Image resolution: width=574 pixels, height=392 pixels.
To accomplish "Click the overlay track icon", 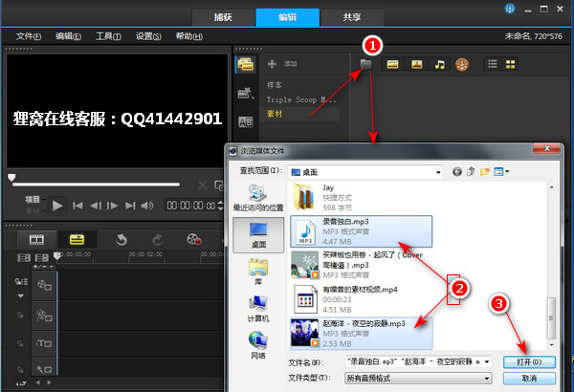I will 44,316.
